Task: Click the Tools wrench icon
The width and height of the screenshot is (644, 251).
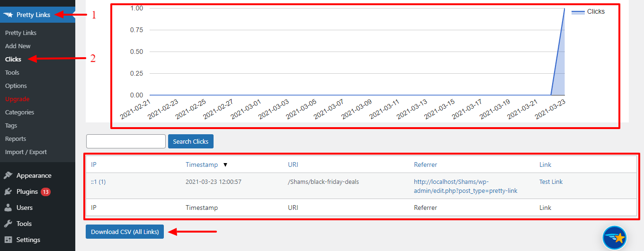Action: coord(8,224)
